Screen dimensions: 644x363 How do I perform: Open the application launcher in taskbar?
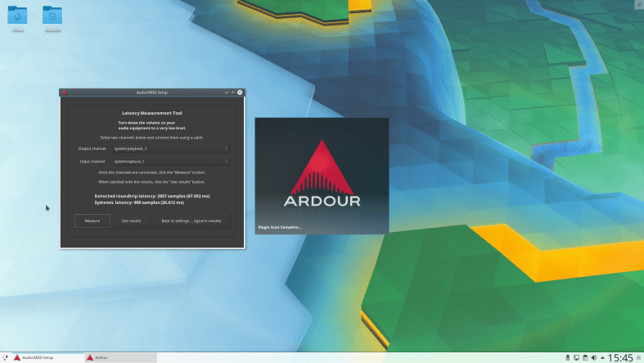6,357
